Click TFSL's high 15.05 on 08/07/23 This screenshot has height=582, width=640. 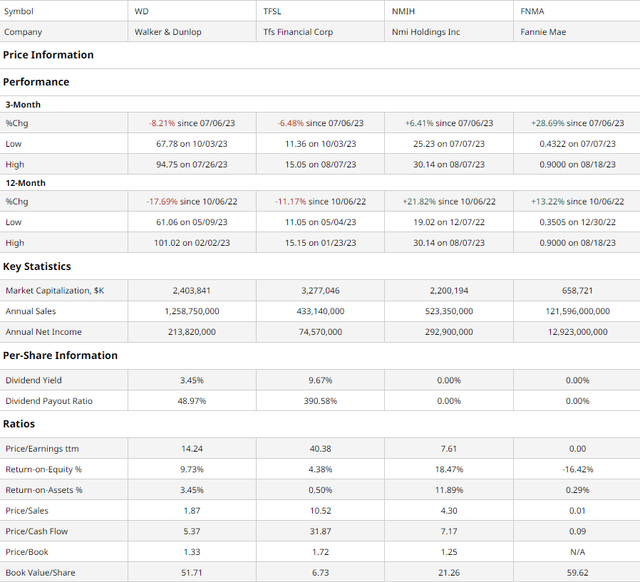320,164
